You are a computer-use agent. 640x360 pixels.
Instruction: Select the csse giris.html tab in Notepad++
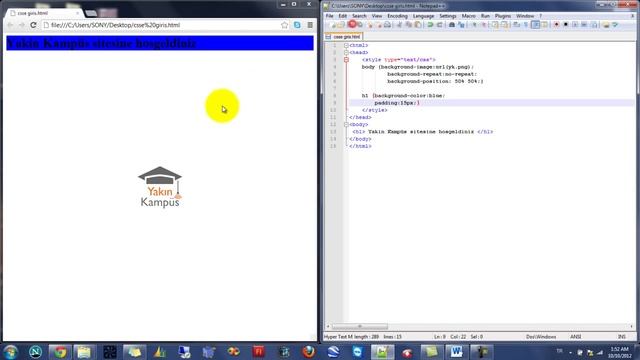[x=343, y=37]
